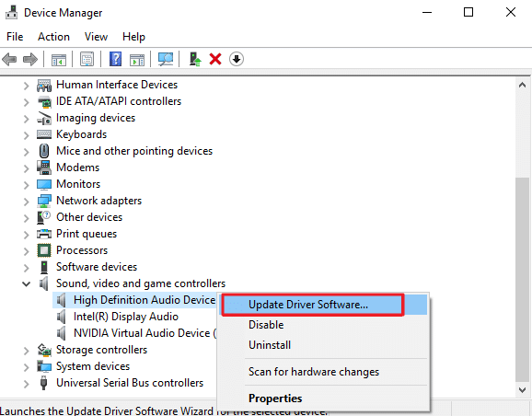Click the Imaging devices camera icon

[x=44, y=118]
